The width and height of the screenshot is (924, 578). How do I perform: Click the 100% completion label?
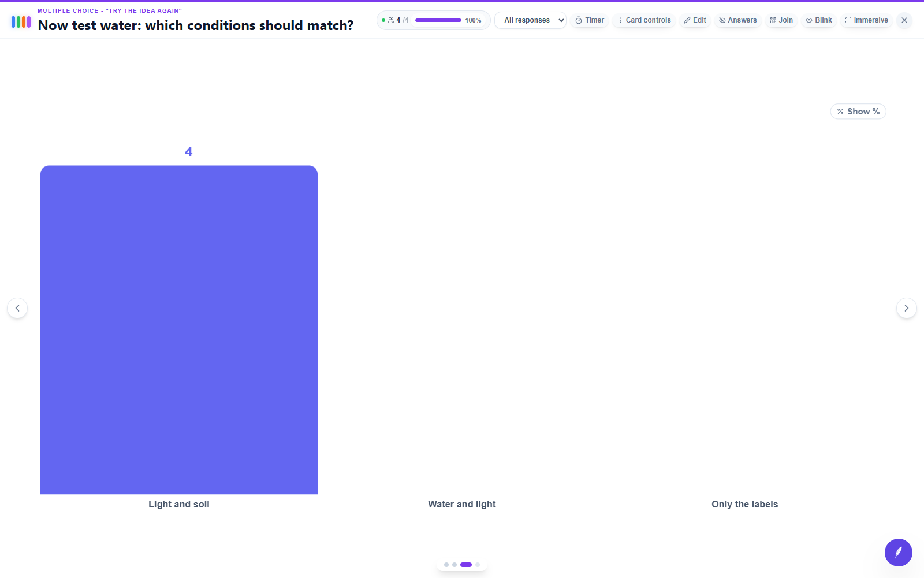pyautogui.click(x=473, y=20)
